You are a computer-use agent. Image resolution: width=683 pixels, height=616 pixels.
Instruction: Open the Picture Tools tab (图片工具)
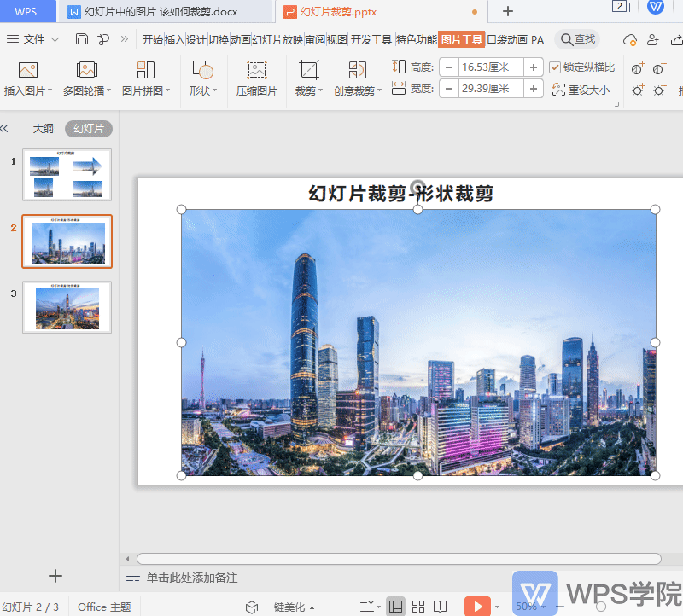[462, 40]
